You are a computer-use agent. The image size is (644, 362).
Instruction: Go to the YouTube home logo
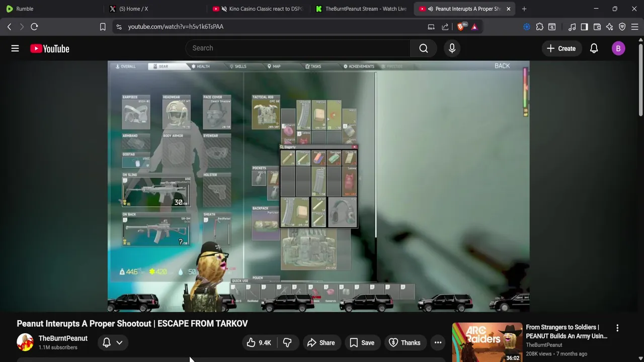tap(49, 48)
